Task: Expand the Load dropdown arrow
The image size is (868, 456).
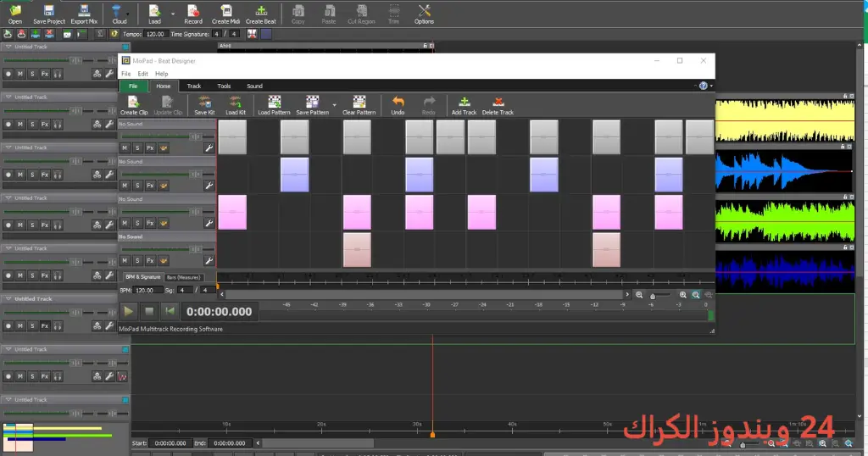Action: (172, 14)
